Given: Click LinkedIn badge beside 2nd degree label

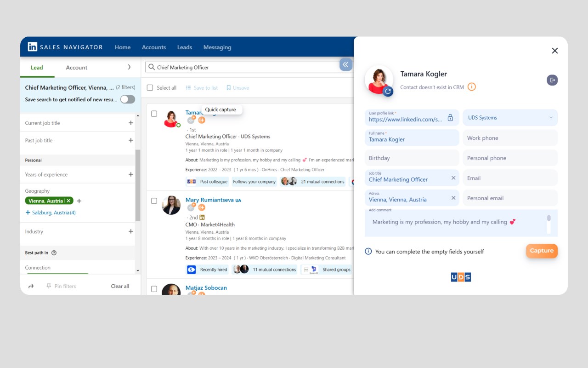Looking at the screenshot, I should tap(202, 217).
